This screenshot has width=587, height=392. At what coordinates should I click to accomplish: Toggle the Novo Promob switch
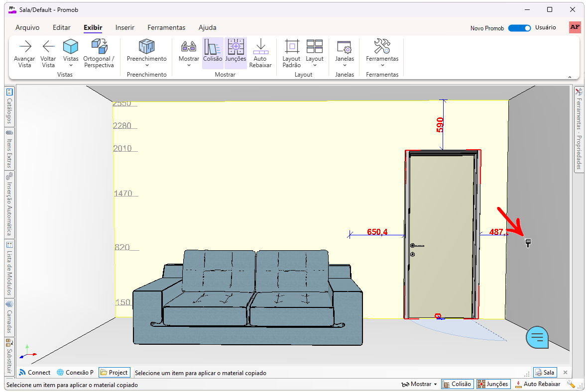tap(519, 28)
